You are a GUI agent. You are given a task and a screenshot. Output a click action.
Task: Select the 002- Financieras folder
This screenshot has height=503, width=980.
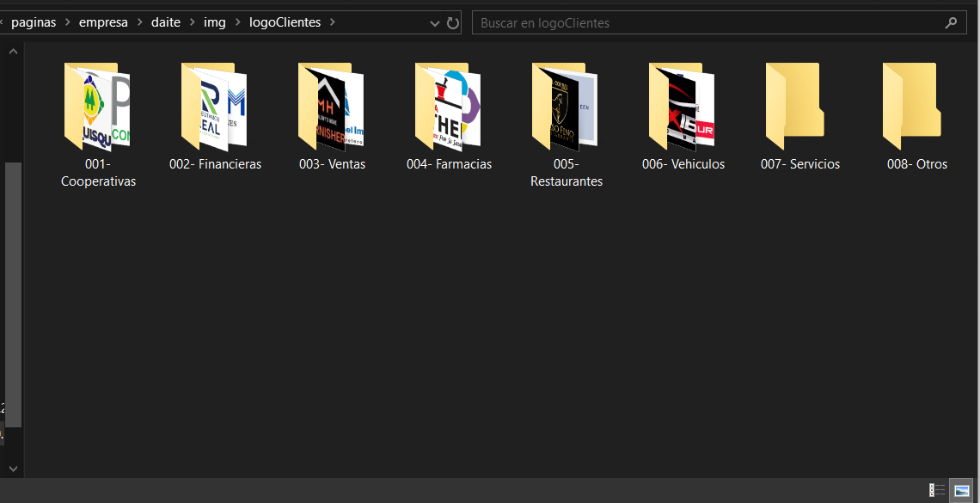(x=215, y=115)
